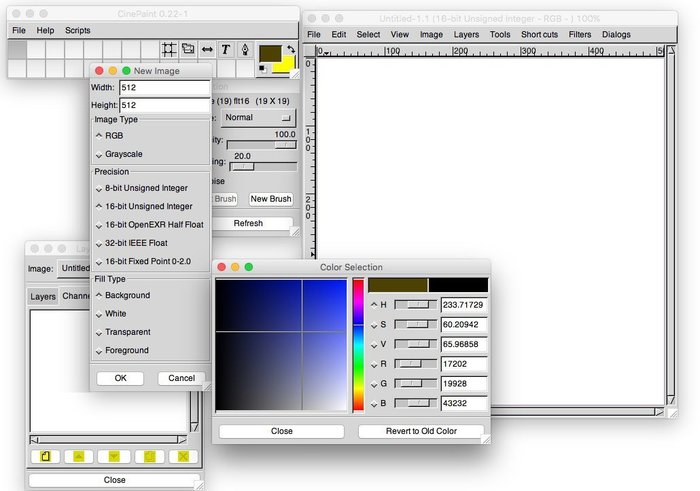
Task: Click the brush spacing slider at 20.0
Action: point(263,166)
